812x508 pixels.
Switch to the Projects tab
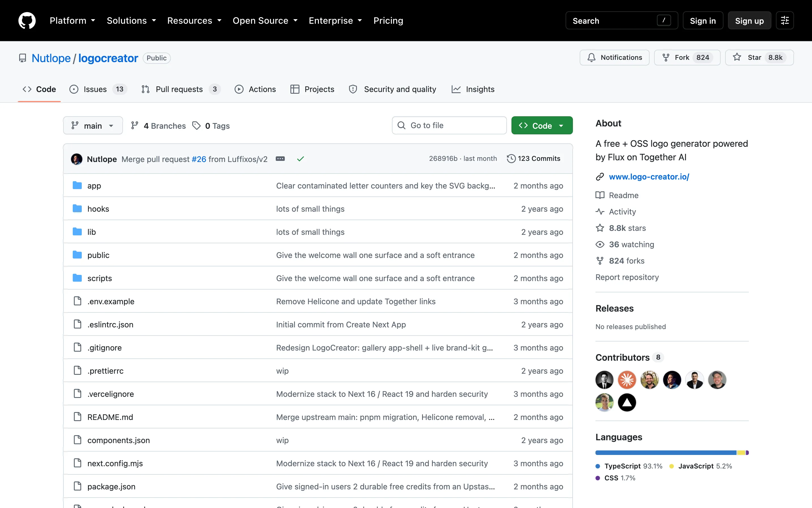click(x=312, y=89)
